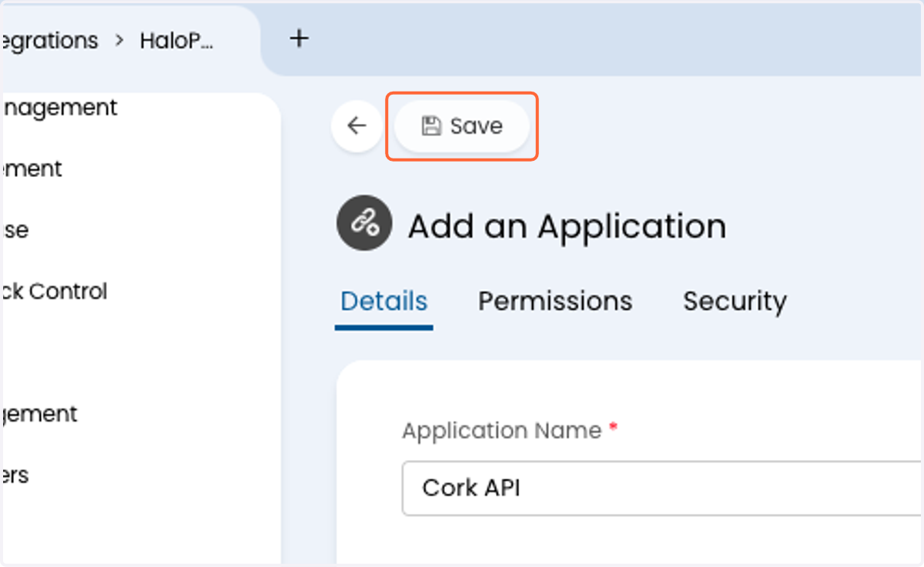Open the Permissions tab
The image size is (924, 567).
(x=555, y=302)
